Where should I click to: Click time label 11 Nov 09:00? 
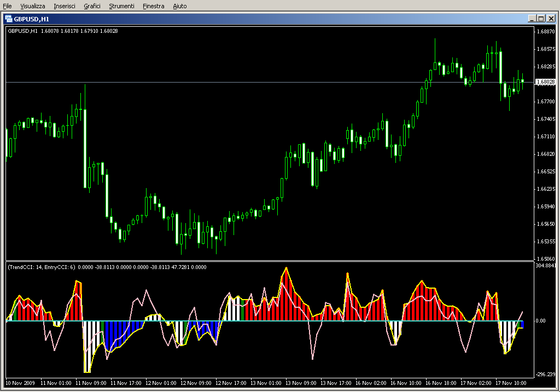click(x=91, y=383)
